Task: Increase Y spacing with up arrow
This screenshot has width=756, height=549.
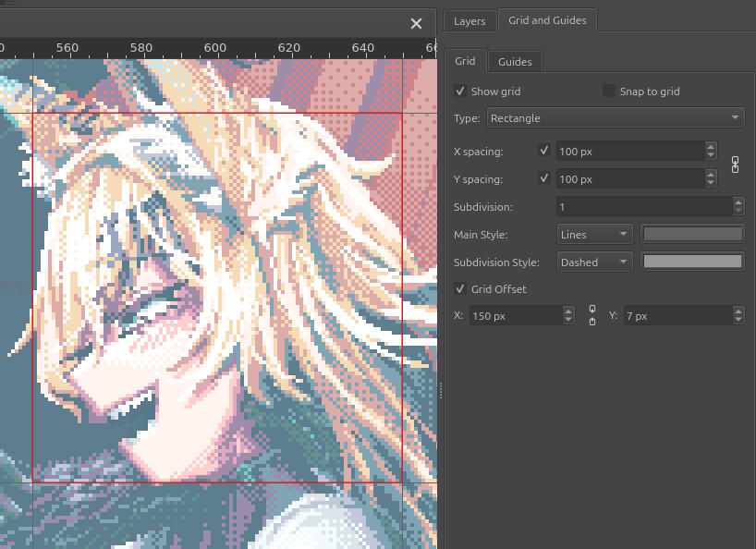Action: tap(711, 175)
